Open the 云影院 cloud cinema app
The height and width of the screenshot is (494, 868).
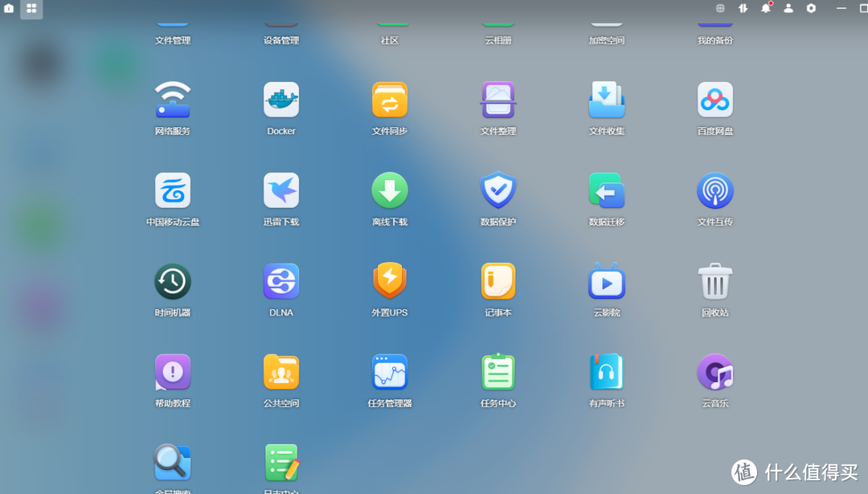[607, 281]
